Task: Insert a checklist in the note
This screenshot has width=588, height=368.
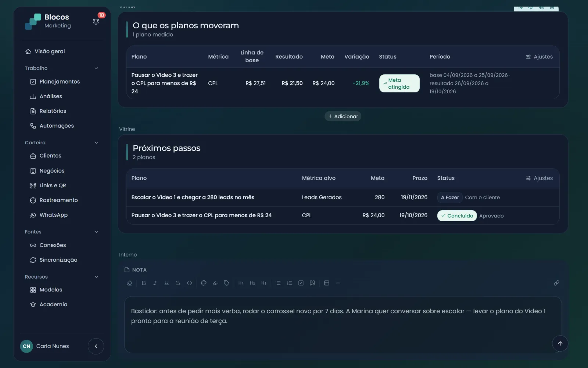Action: tap(301, 283)
